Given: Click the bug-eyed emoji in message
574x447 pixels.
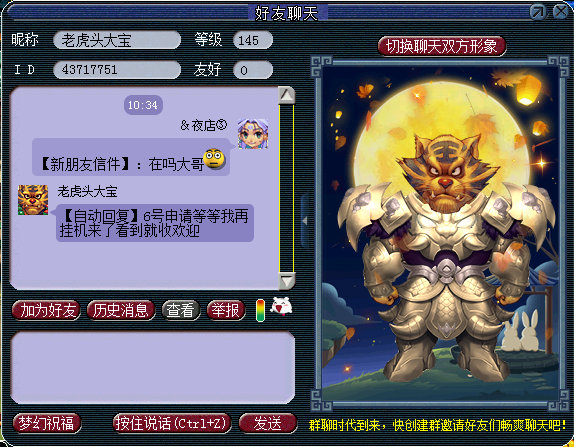Looking at the screenshot, I should (214, 159).
